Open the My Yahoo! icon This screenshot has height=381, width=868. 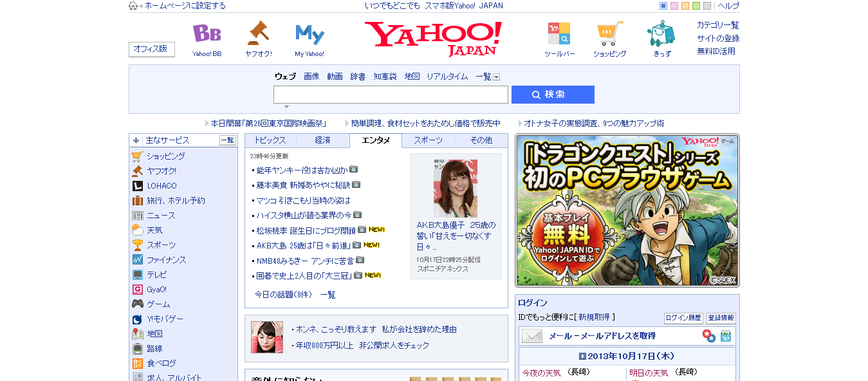point(309,33)
